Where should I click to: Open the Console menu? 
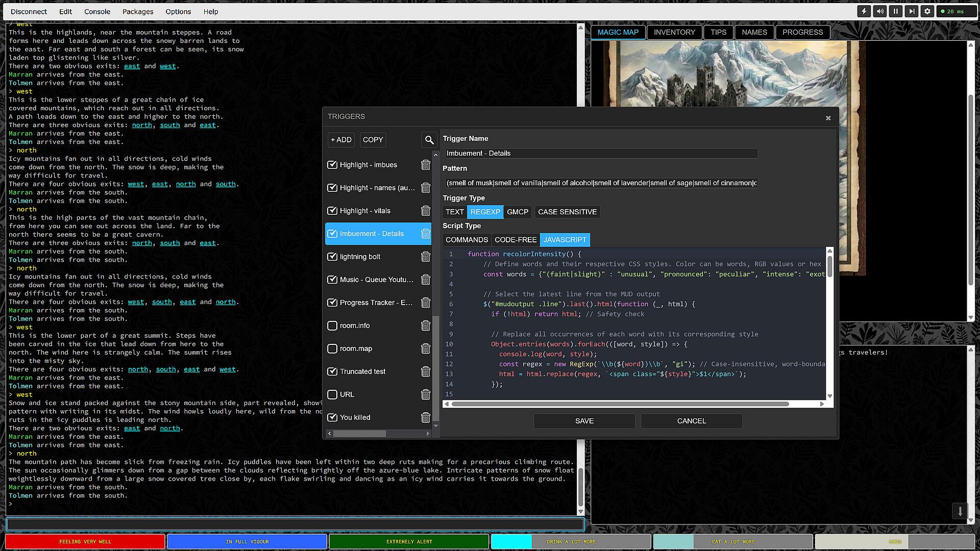(97, 11)
